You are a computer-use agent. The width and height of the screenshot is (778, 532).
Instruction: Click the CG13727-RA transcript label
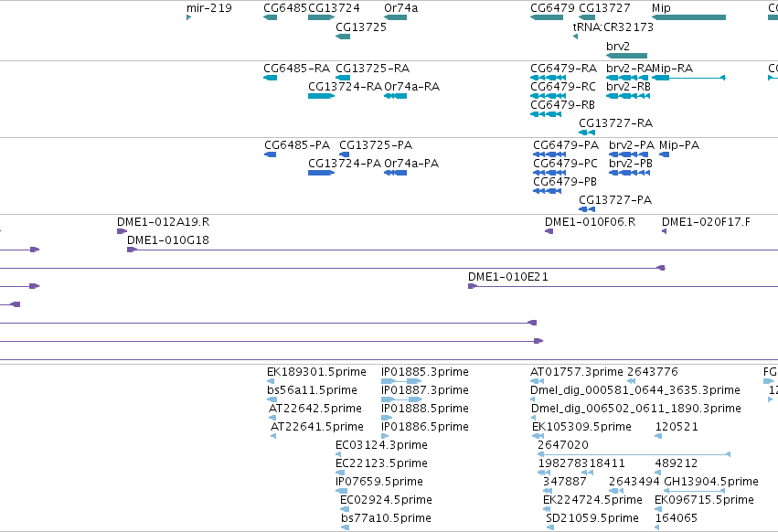click(616, 123)
